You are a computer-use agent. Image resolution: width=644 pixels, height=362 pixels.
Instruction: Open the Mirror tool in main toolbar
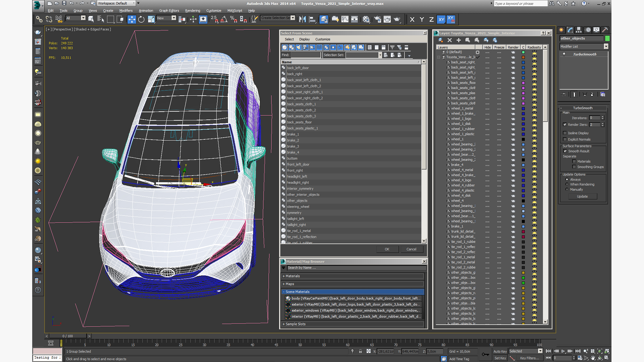(302, 19)
